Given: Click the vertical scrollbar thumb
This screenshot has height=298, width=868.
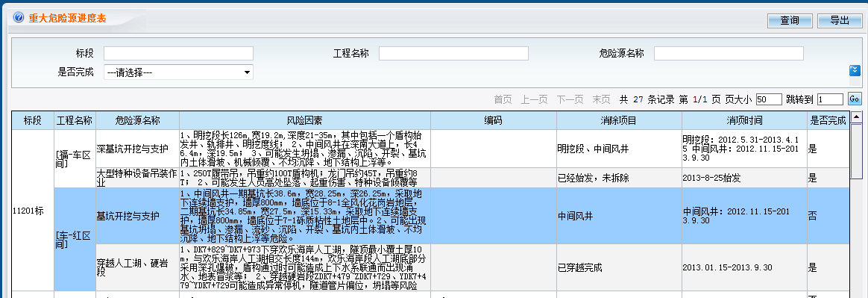Looking at the screenshot, I should 856,151.
